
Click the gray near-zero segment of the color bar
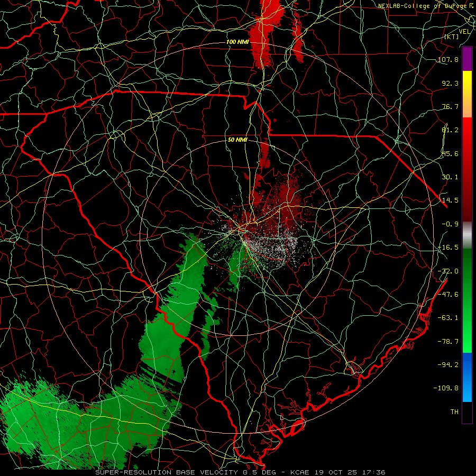point(467,235)
